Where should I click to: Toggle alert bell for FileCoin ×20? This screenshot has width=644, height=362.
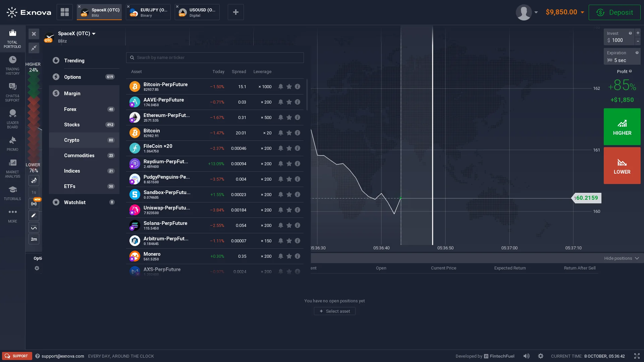[281, 148]
